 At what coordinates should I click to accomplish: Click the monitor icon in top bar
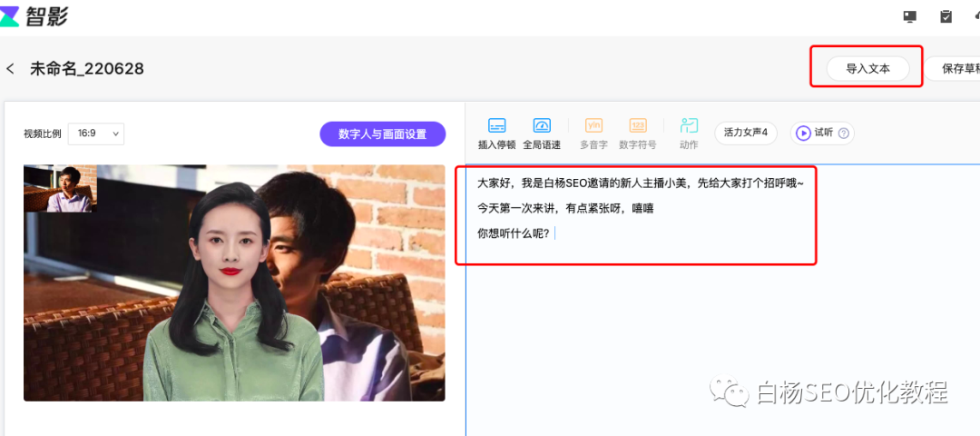tap(910, 16)
